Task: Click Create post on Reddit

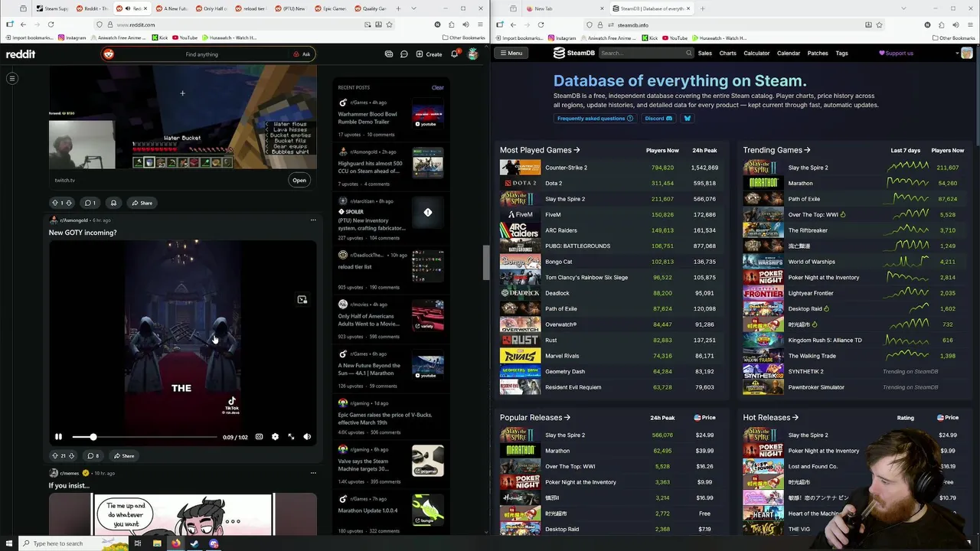Action: (x=429, y=54)
